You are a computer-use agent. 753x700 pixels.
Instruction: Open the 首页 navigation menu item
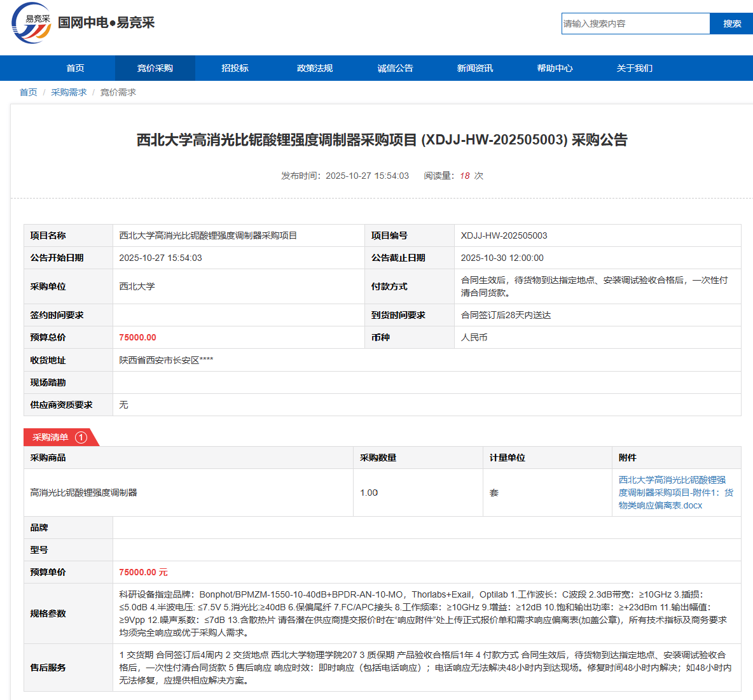pos(75,68)
